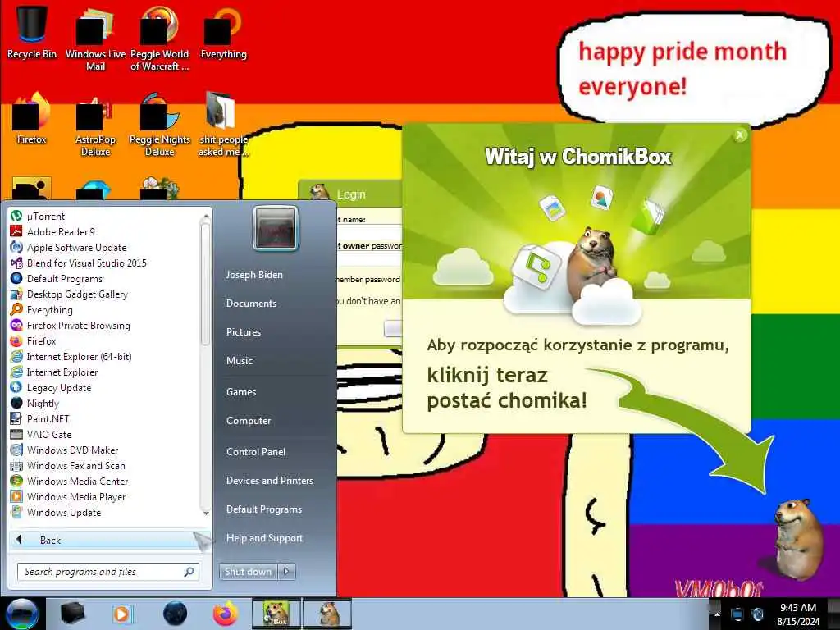The height and width of the screenshot is (630, 840).
Task: Select Windows Live Mail desktop shortcut
Action: click(x=95, y=38)
